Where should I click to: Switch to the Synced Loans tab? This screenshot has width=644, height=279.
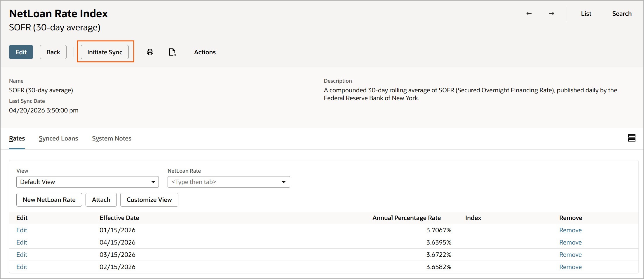[x=58, y=138]
